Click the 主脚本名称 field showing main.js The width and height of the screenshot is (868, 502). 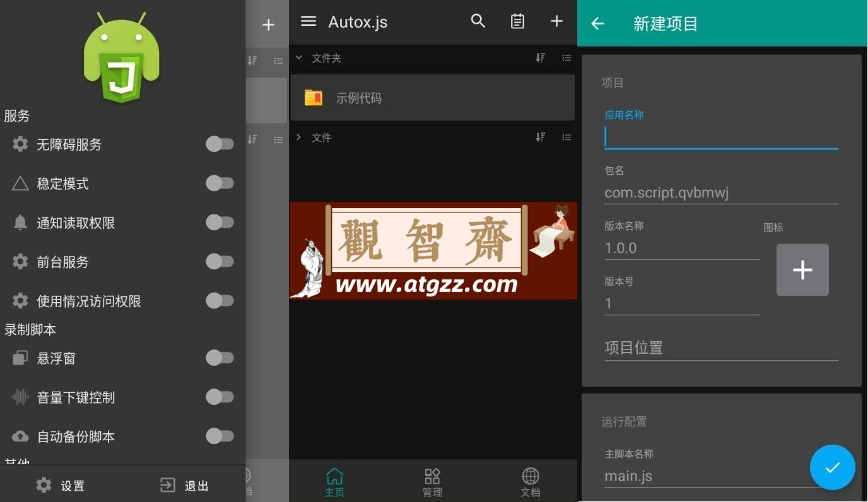point(707,476)
